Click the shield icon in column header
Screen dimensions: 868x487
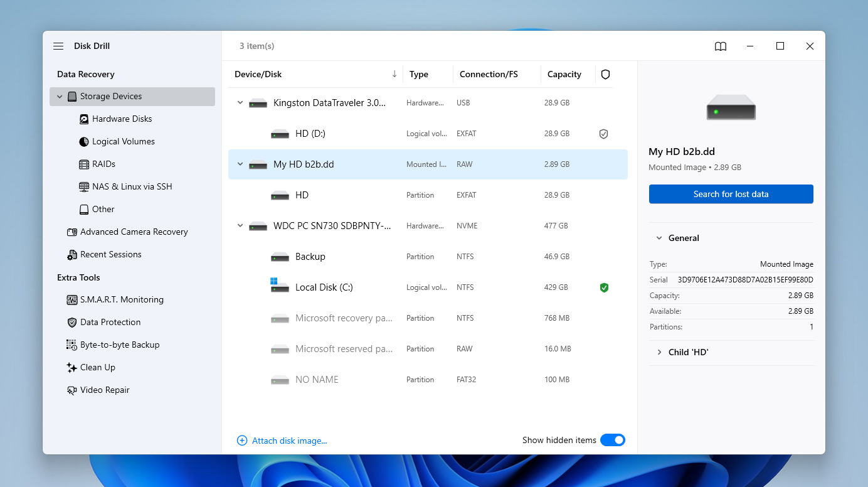point(605,74)
